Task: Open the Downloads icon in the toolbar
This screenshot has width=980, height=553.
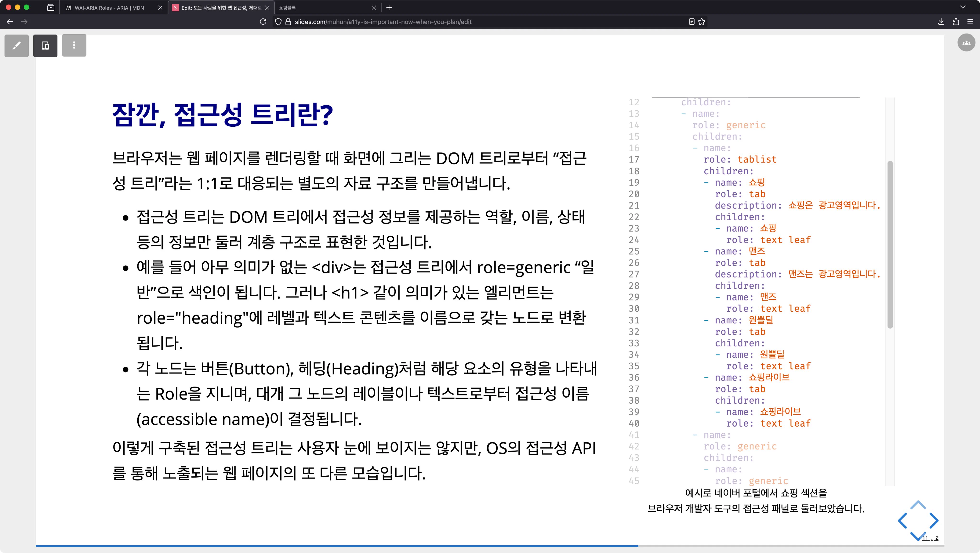Action: pyautogui.click(x=941, y=22)
